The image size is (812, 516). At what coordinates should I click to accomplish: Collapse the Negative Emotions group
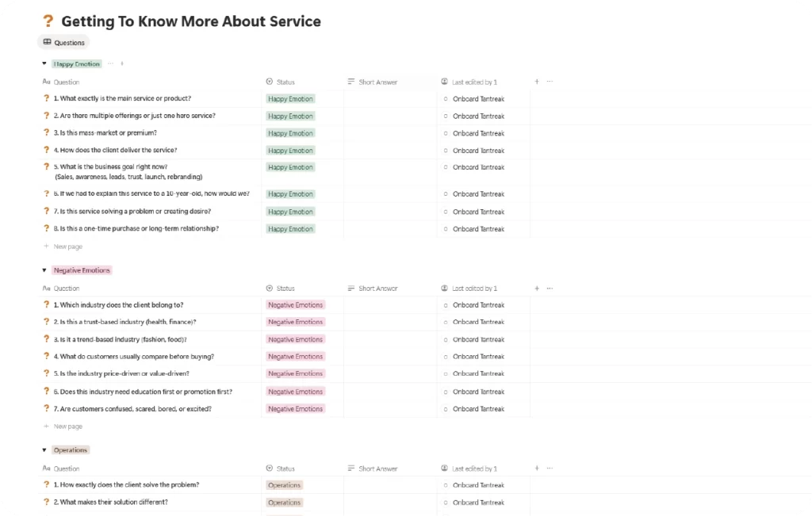pyautogui.click(x=44, y=270)
